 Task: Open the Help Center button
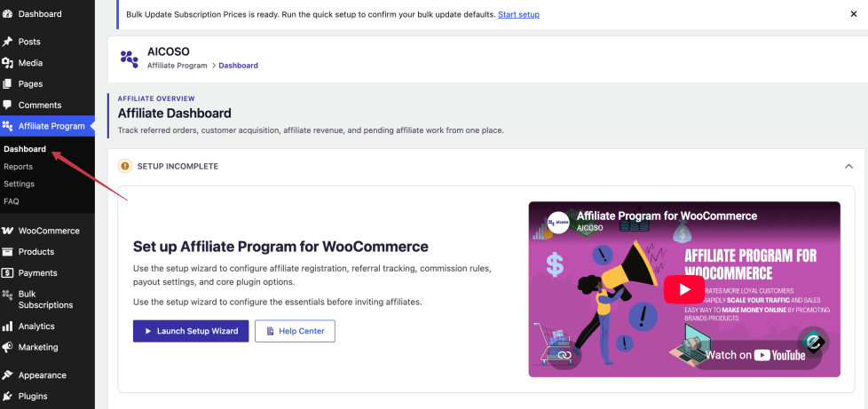pos(295,331)
